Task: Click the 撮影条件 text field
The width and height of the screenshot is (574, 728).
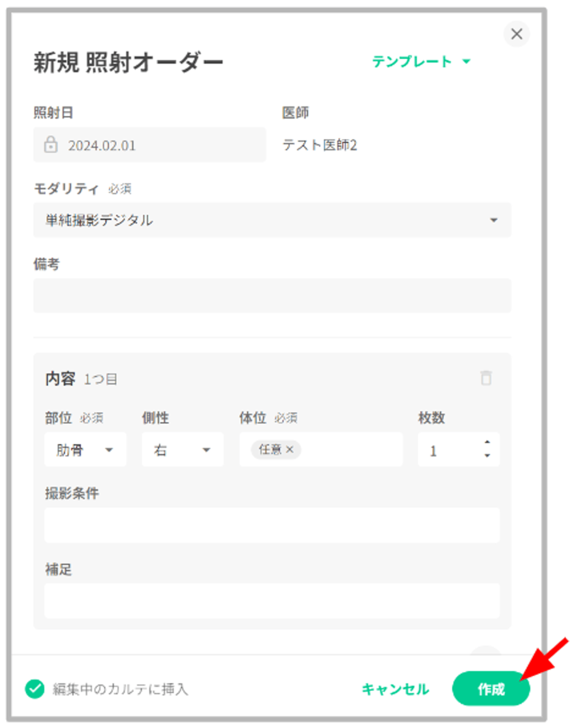Action: [x=272, y=525]
